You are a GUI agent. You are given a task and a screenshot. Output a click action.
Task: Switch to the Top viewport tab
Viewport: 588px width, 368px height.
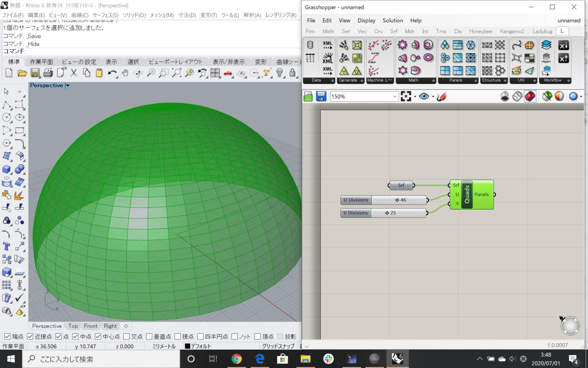[x=73, y=326]
